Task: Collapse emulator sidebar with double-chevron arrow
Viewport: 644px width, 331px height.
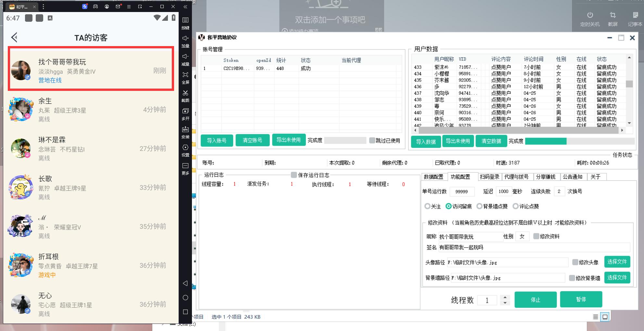Action: pyautogui.click(x=185, y=6)
